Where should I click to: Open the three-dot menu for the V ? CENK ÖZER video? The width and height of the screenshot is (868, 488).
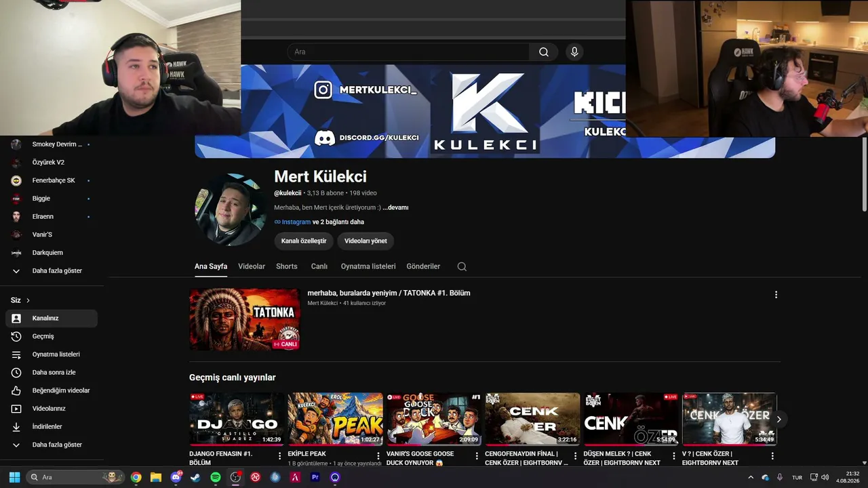[x=772, y=456]
